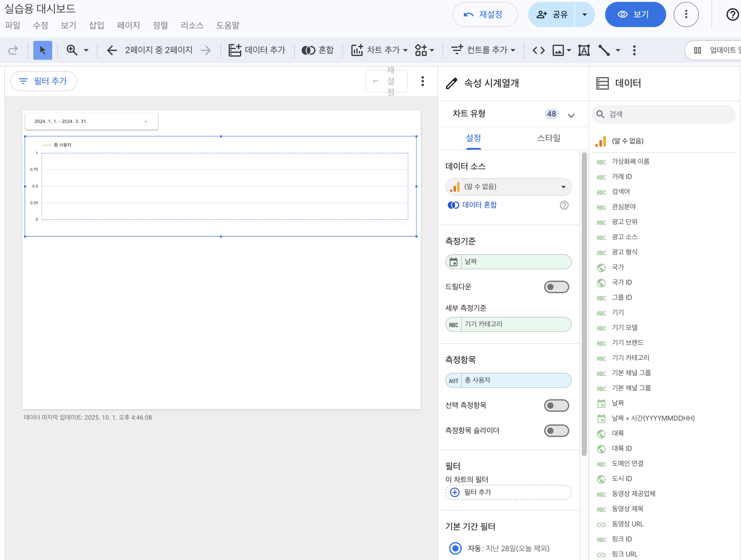The image size is (741, 560).
Task: Open the line tool options dropdown arrow
Action: pyautogui.click(x=618, y=50)
